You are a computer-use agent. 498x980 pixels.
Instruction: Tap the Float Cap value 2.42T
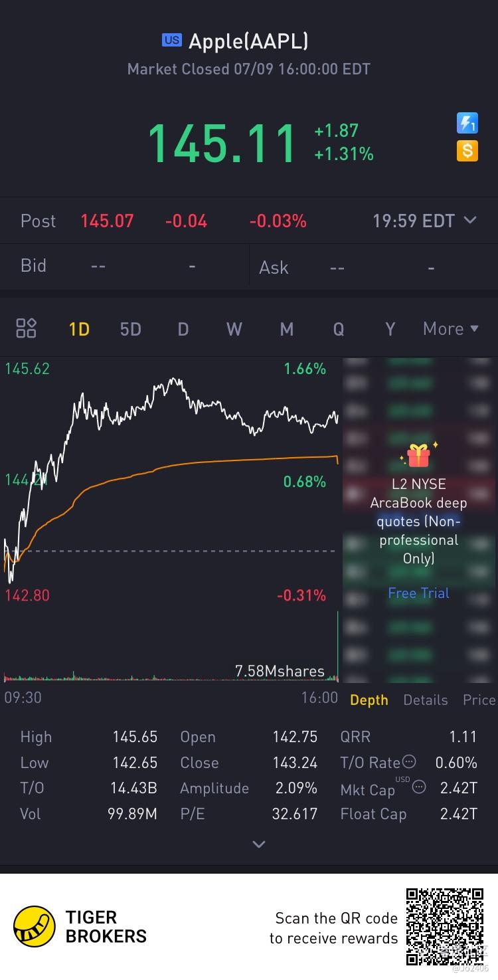[459, 814]
